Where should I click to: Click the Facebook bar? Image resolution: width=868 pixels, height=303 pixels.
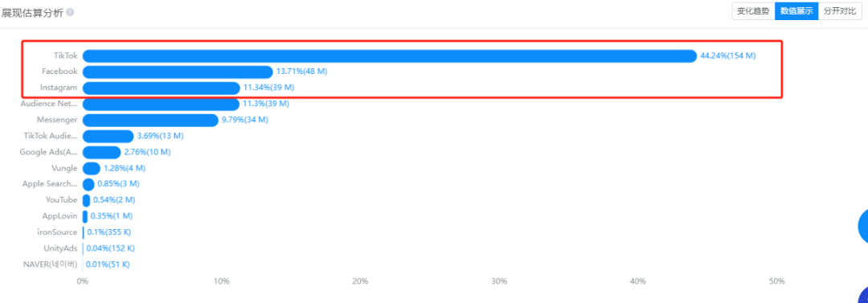click(178, 72)
